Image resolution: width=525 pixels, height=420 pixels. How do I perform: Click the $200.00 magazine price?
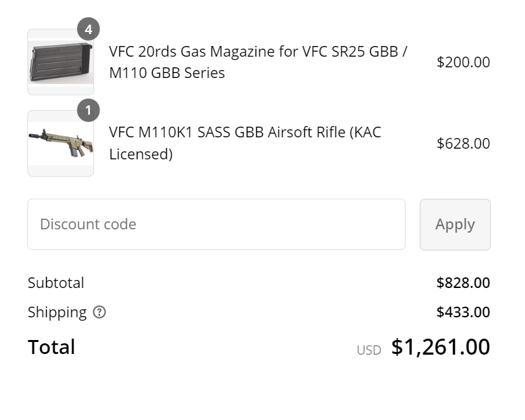pyautogui.click(x=463, y=63)
